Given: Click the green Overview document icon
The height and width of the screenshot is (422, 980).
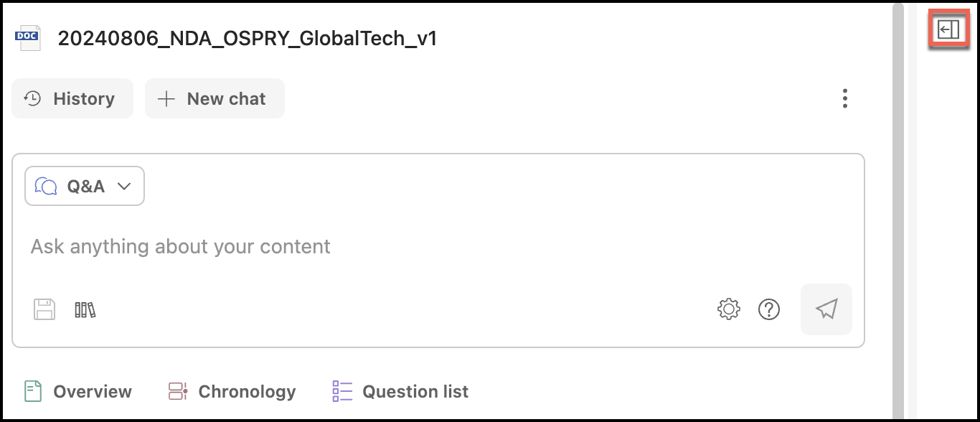Looking at the screenshot, I should tap(32, 391).
